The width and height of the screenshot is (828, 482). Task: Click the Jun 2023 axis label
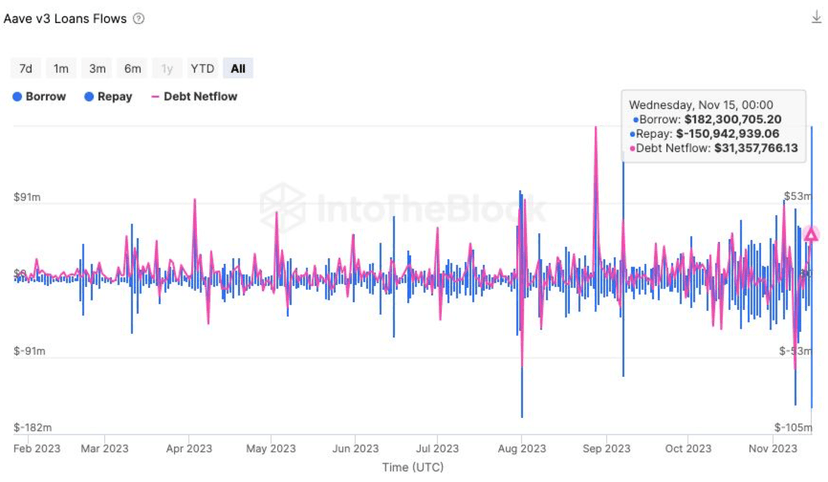355,449
